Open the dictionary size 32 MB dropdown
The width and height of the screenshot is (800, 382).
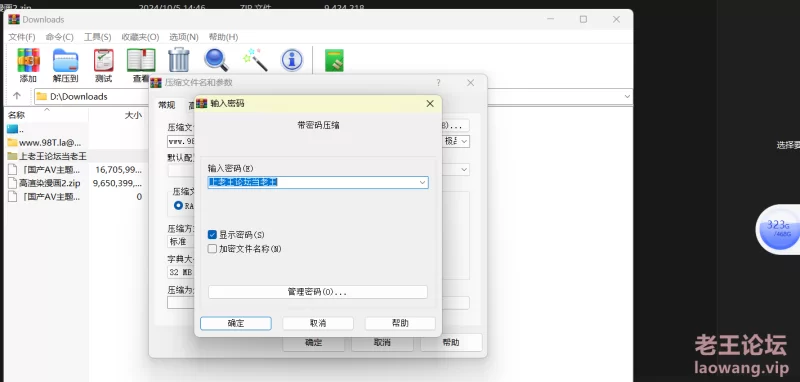pyautogui.click(x=181, y=272)
